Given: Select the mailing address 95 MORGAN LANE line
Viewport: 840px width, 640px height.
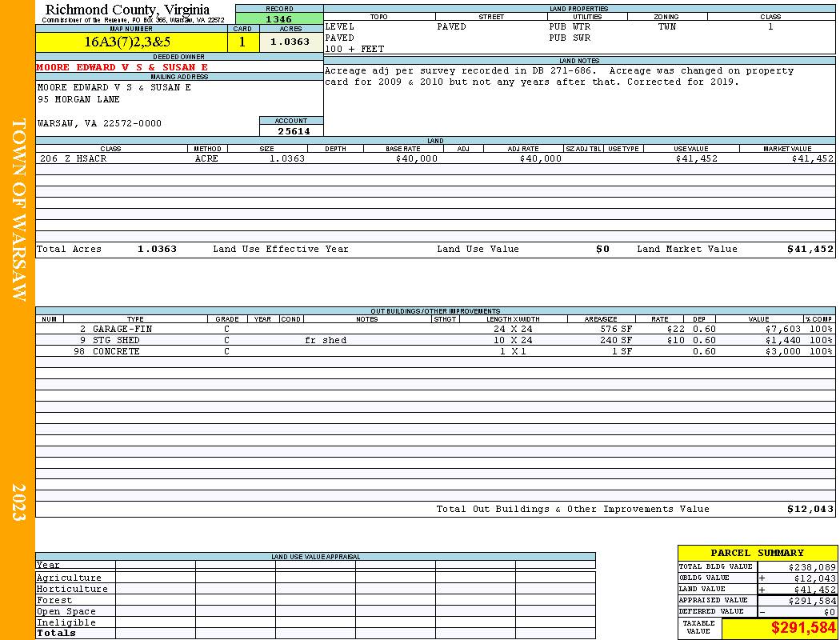Looking at the screenshot, I should pyautogui.click(x=78, y=100).
